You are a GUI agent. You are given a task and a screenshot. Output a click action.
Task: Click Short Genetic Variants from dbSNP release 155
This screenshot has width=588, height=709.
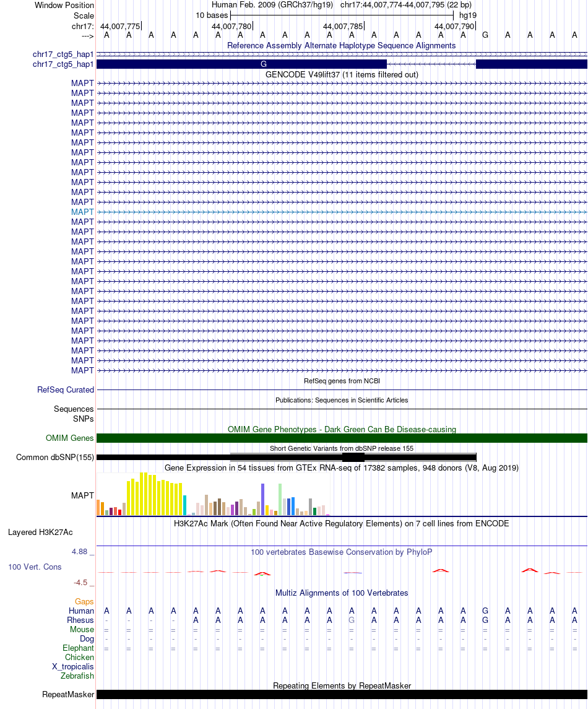click(342, 448)
